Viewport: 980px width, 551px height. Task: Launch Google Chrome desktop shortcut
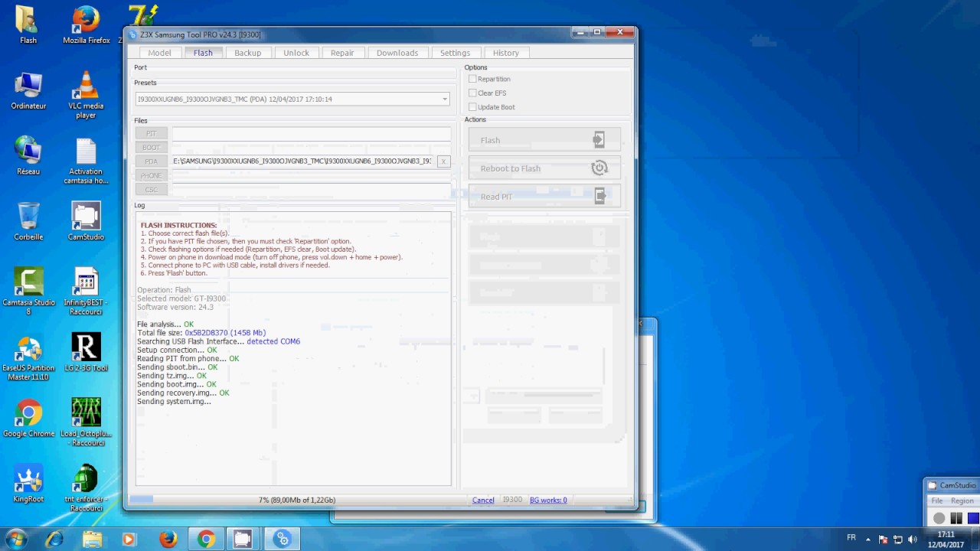(28, 419)
